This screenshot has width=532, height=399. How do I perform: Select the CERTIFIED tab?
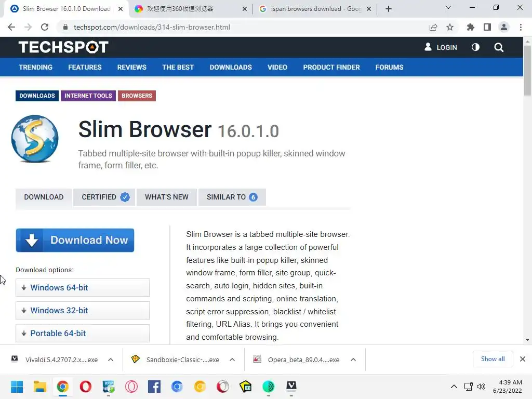point(104,197)
